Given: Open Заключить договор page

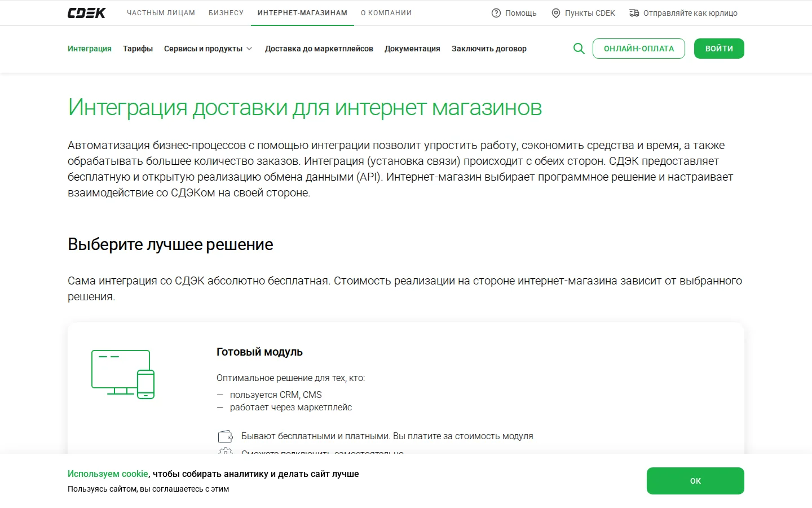Looking at the screenshot, I should [x=489, y=49].
